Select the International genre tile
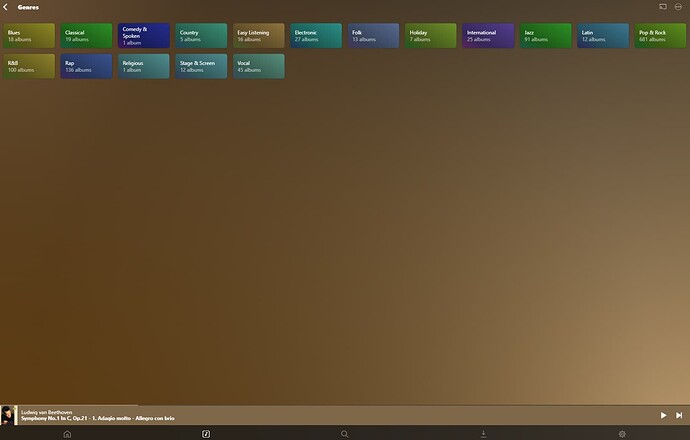The image size is (690, 440). pyautogui.click(x=488, y=36)
